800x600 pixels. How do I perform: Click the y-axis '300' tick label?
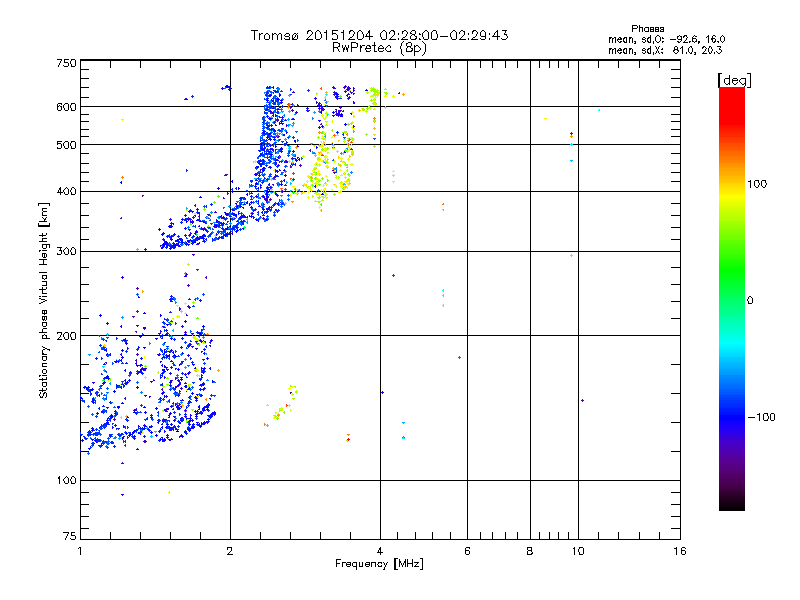(66, 252)
